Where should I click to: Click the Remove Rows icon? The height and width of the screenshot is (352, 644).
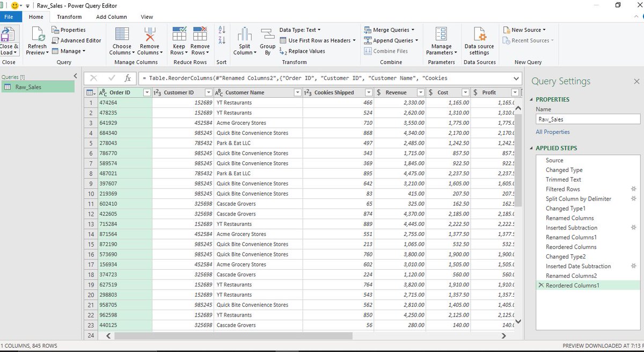(x=200, y=34)
